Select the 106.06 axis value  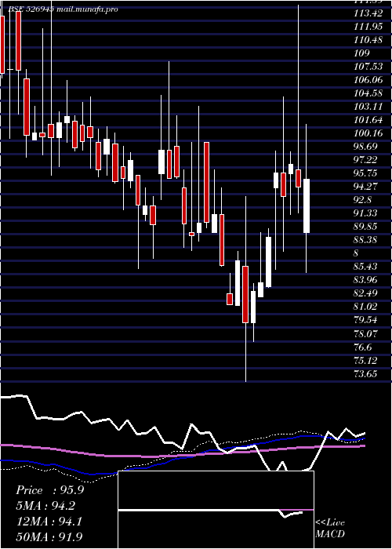pyautogui.click(x=368, y=80)
